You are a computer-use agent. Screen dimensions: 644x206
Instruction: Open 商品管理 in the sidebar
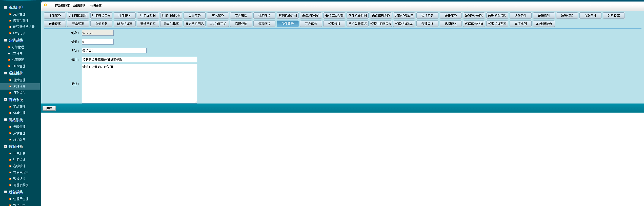[x=19, y=107]
